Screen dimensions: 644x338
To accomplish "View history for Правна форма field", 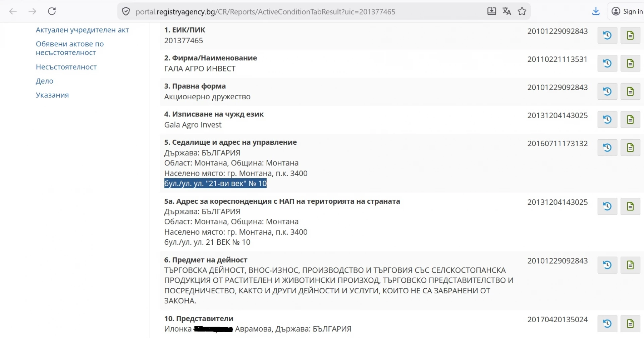I will coord(607,91).
